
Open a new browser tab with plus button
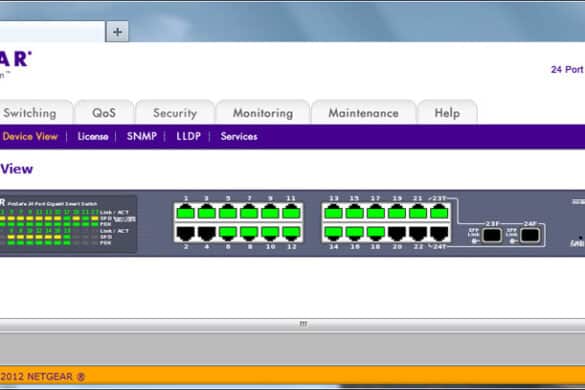118,32
